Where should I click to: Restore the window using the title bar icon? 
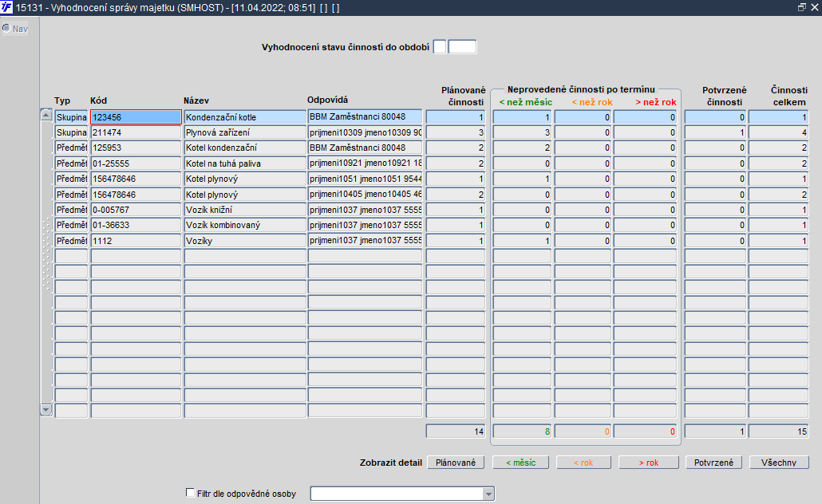click(x=801, y=7)
